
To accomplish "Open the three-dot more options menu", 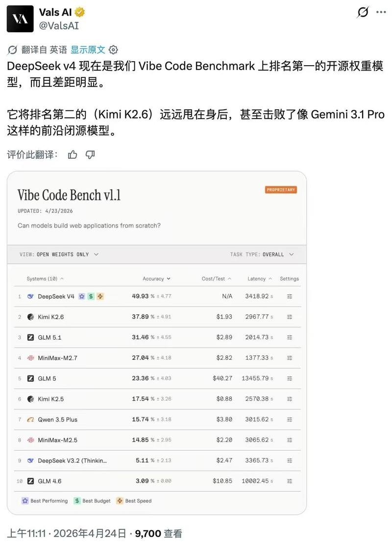I will [x=381, y=12].
